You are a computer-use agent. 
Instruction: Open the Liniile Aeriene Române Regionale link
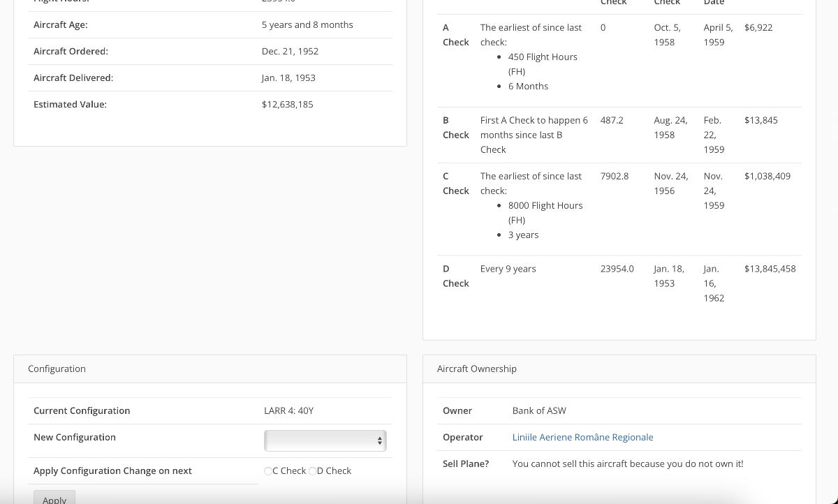(582, 438)
